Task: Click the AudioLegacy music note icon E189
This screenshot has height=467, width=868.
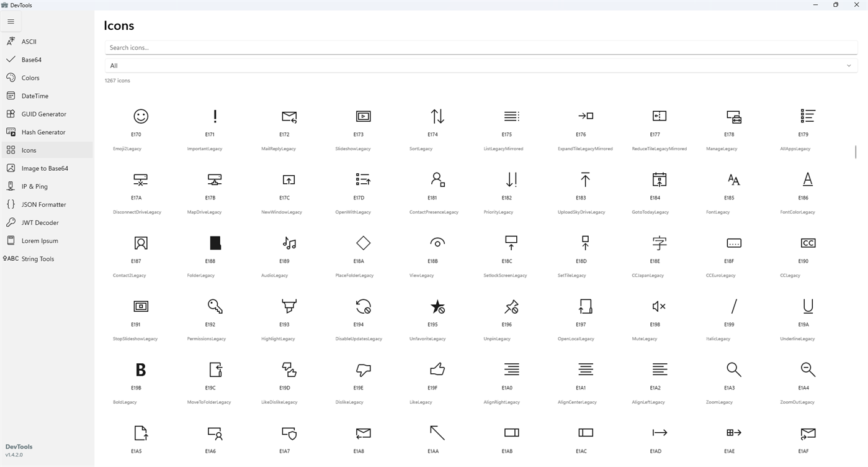Action: [289, 243]
